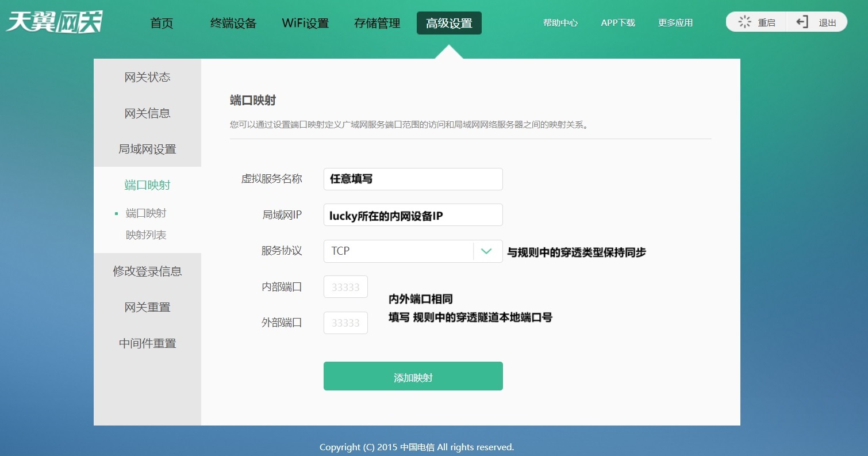The image size is (868, 456).
Task: Select 局域网设置 in the sidebar
Action: click(147, 149)
